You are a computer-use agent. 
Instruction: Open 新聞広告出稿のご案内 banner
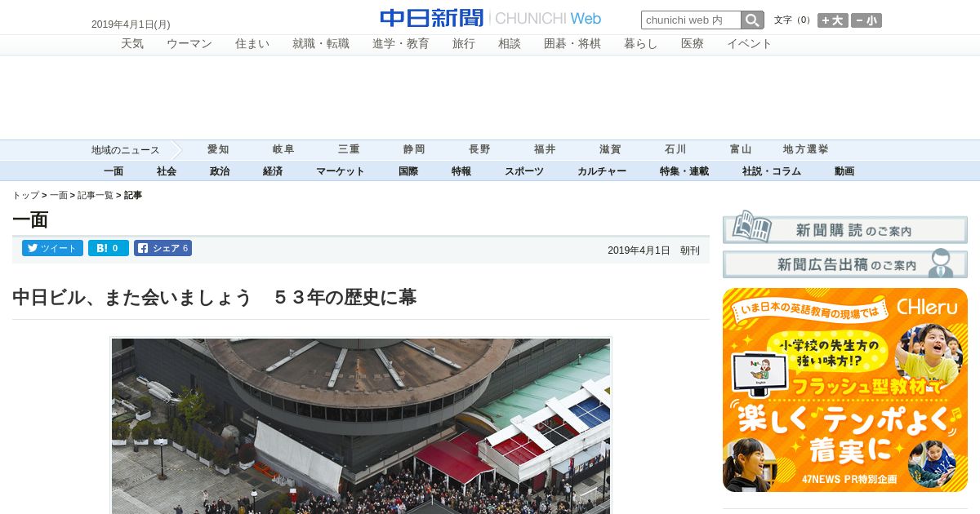point(845,264)
